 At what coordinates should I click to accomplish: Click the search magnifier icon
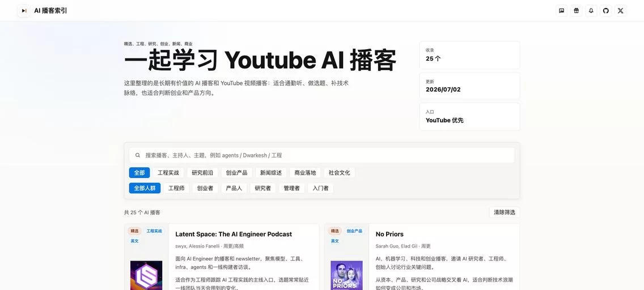(x=138, y=155)
